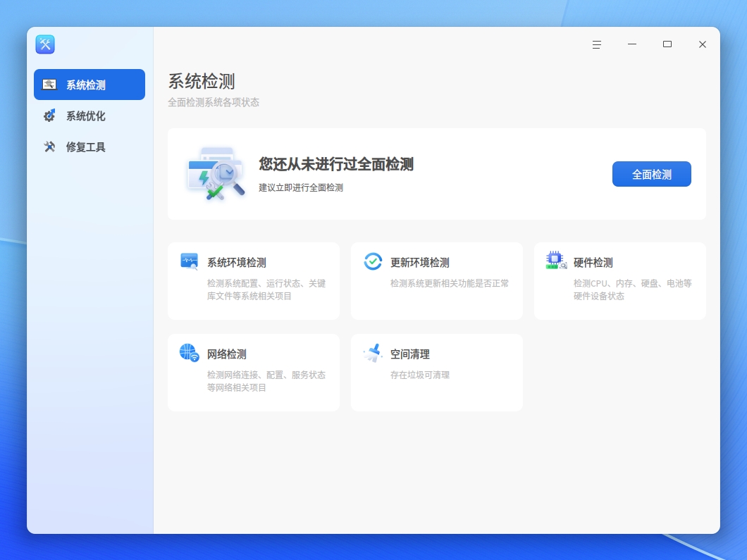
Task: Click the 更新环境检测 checkmark icon
Action: (x=373, y=261)
